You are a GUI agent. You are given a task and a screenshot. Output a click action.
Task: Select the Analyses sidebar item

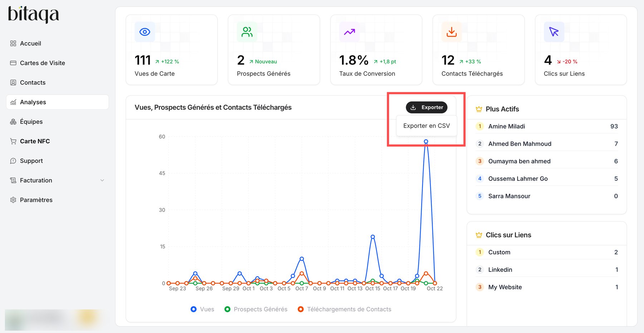point(57,102)
